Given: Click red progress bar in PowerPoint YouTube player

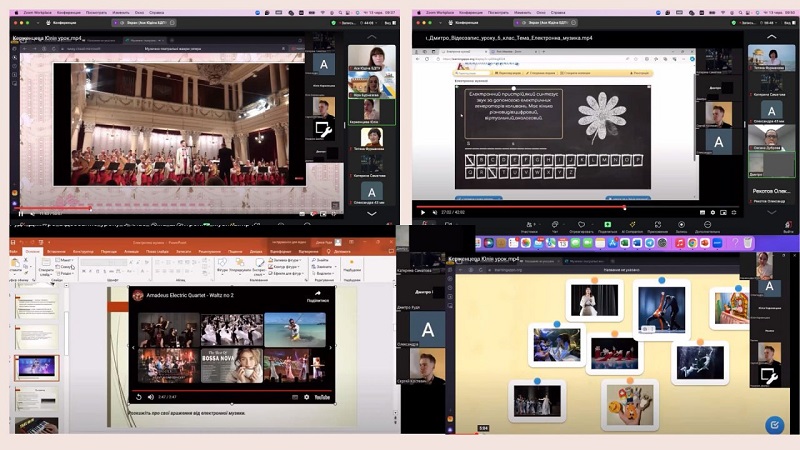Looking at the screenshot, I should (x=232, y=390).
